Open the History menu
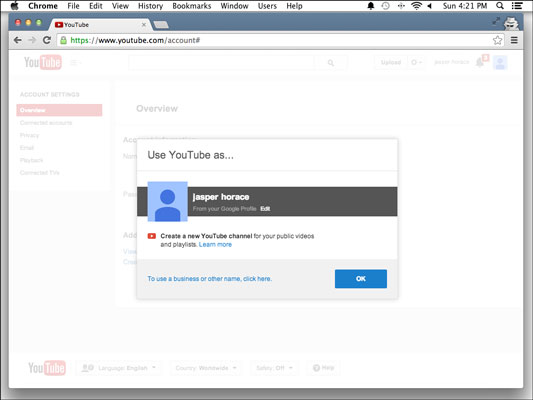Image resolution: width=533 pixels, height=400 pixels. (x=150, y=6)
